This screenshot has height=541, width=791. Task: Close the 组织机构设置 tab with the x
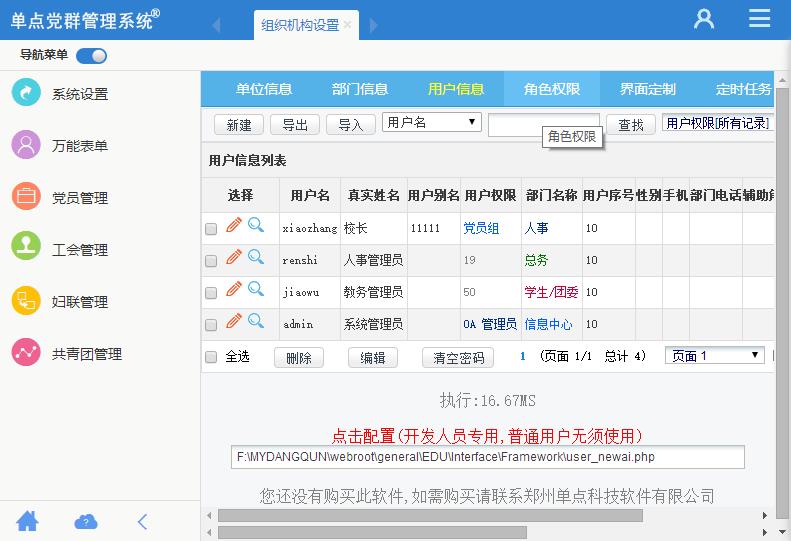tap(348, 24)
